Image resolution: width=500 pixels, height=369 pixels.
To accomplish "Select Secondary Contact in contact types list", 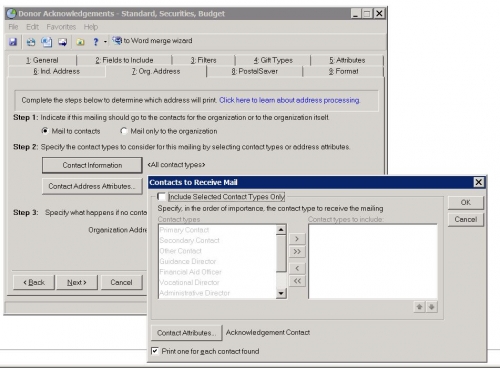I will pos(190,240).
